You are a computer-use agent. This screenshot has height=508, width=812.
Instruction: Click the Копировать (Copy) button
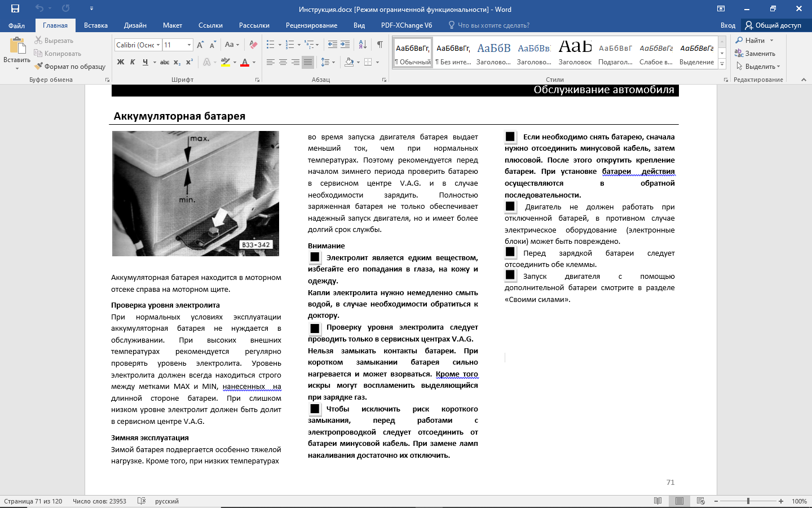pyautogui.click(x=58, y=54)
